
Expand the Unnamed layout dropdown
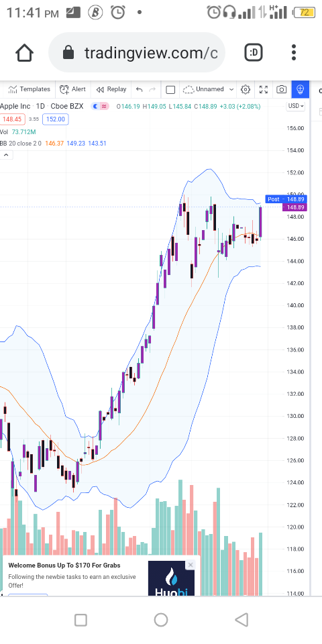click(209, 89)
